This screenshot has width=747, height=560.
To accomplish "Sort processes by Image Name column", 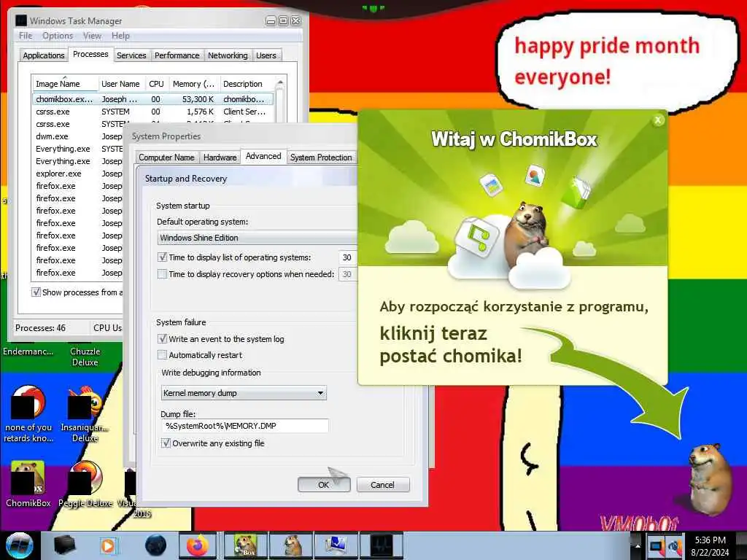I will click(65, 84).
